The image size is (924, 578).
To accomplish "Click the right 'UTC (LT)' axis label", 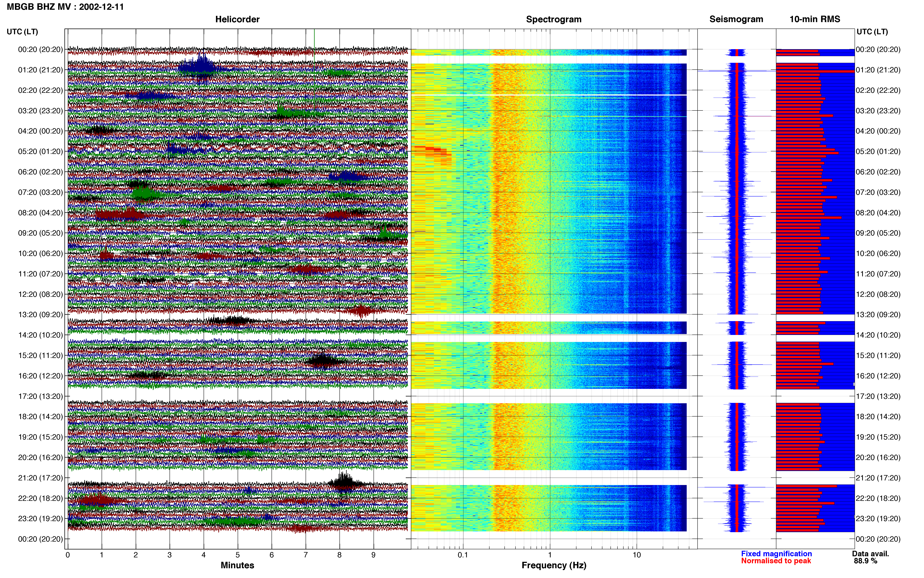I will pos(872,32).
